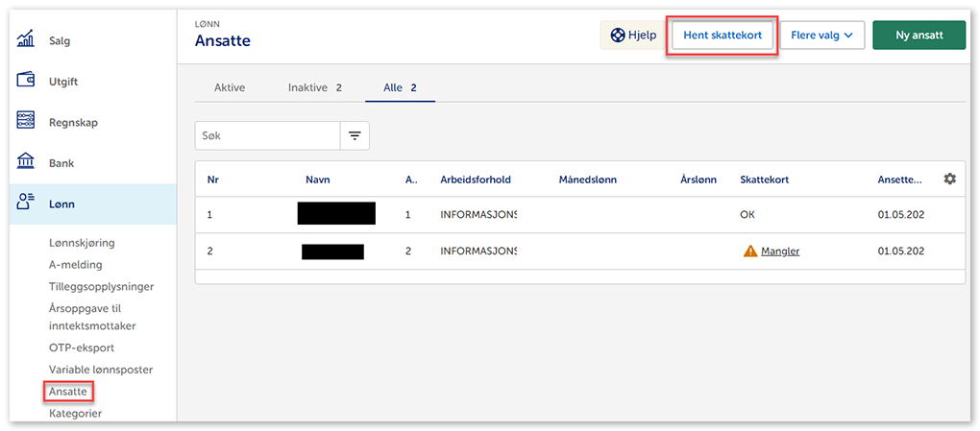Click into the Søk search field

coord(268,136)
